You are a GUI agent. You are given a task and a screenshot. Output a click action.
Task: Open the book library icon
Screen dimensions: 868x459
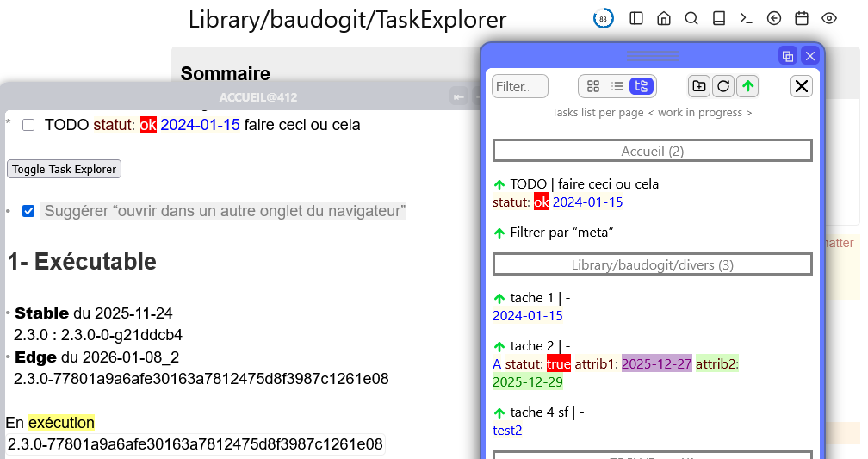pyautogui.click(x=719, y=18)
